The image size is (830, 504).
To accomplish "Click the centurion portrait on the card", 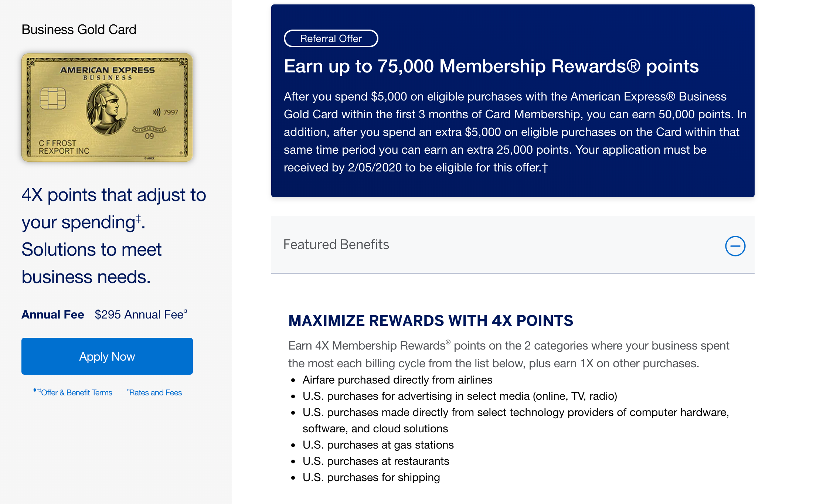I will 107,109.
